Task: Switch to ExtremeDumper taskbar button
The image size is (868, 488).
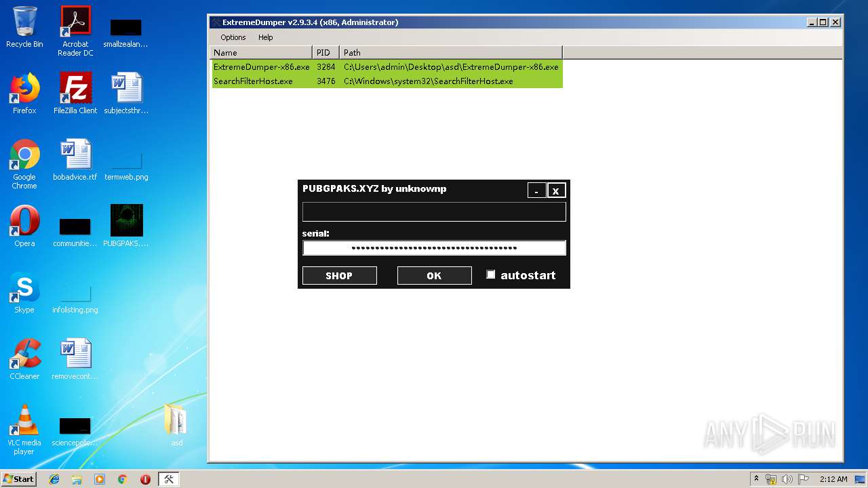Action: (168, 479)
